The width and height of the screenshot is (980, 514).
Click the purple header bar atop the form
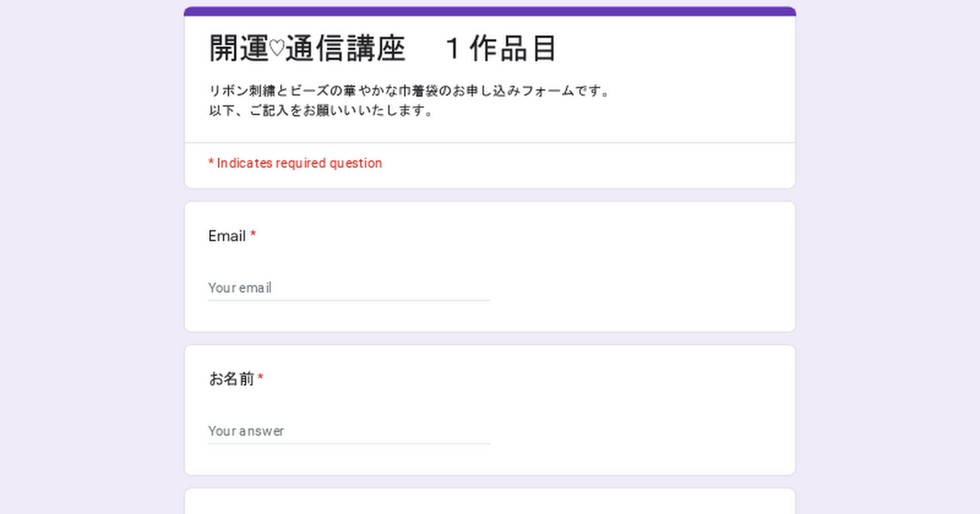[x=490, y=11]
